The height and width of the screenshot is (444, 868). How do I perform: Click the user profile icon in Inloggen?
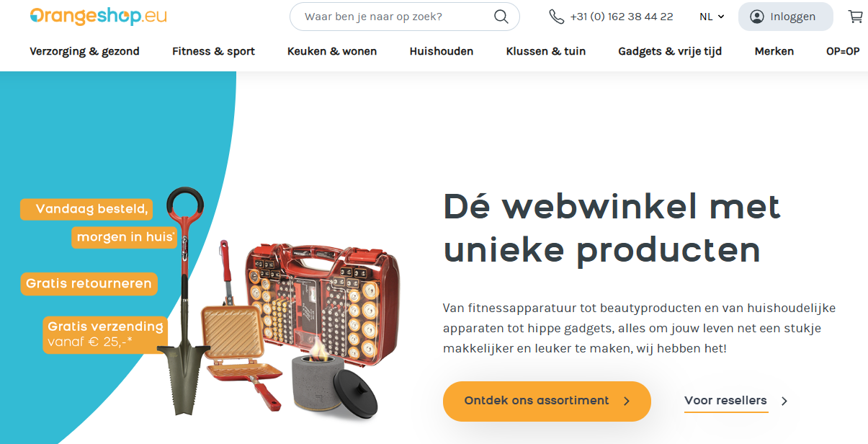pyautogui.click(x=756, y=17)
